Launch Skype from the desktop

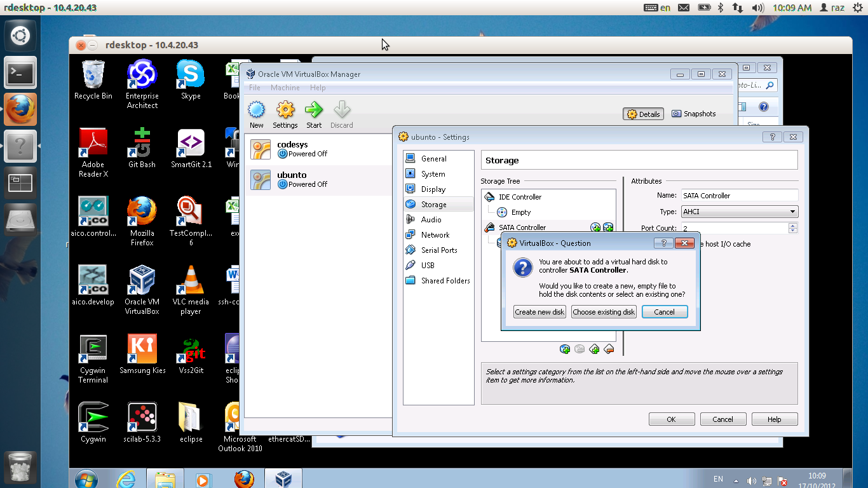coord(191,80)
